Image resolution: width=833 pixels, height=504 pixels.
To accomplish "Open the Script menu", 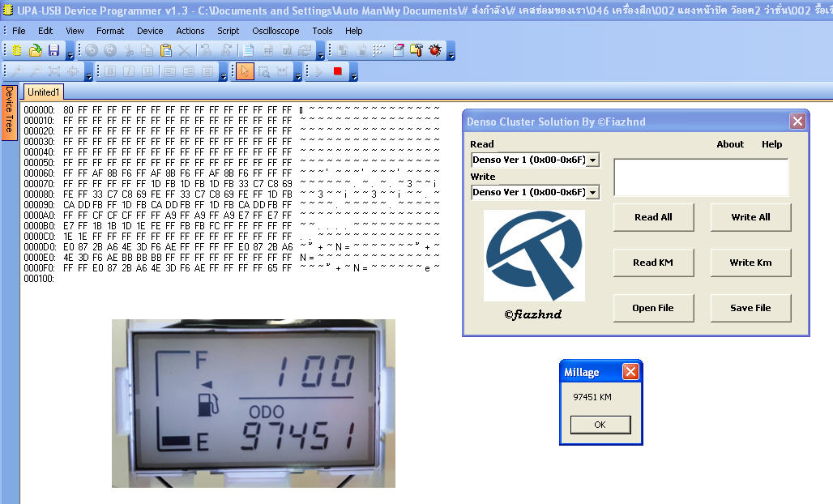I will click(228, 31).
